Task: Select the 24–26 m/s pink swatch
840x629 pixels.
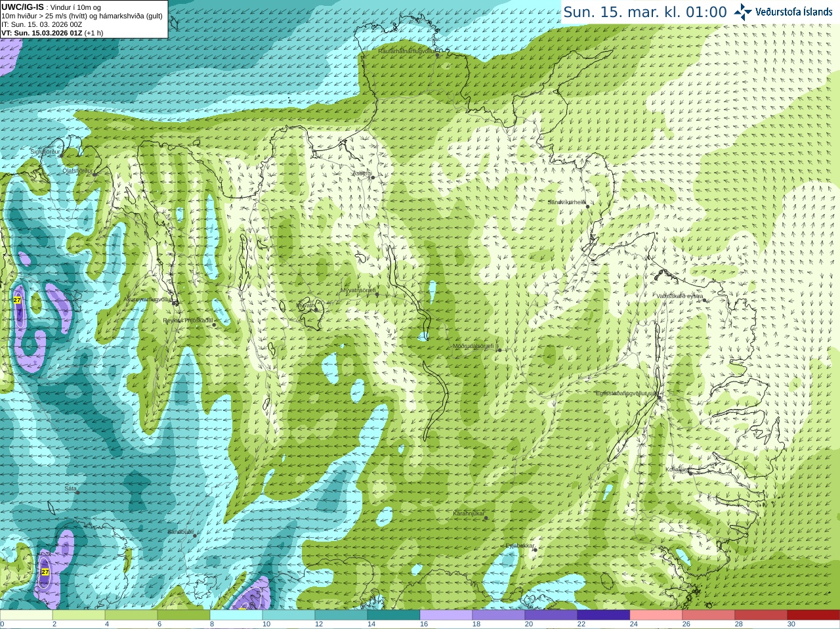Action: (656, 615)
